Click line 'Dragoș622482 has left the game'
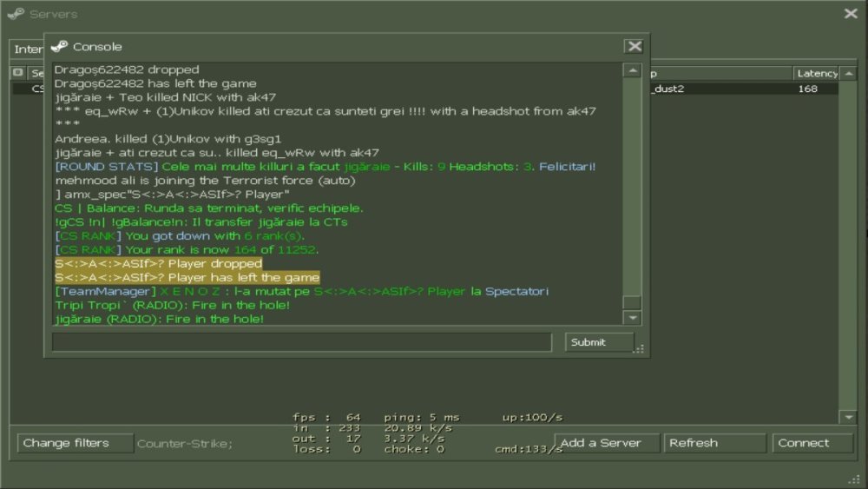This screenshot has width=868, height=489. [x=155, y=83]
